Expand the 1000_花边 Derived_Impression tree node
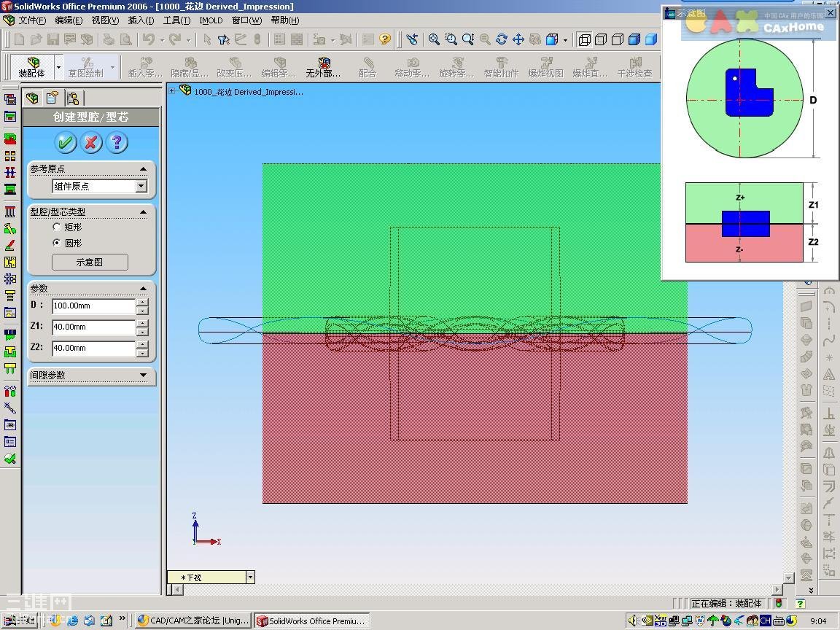This screenshot has height=630, width=840. click(172, 91)
